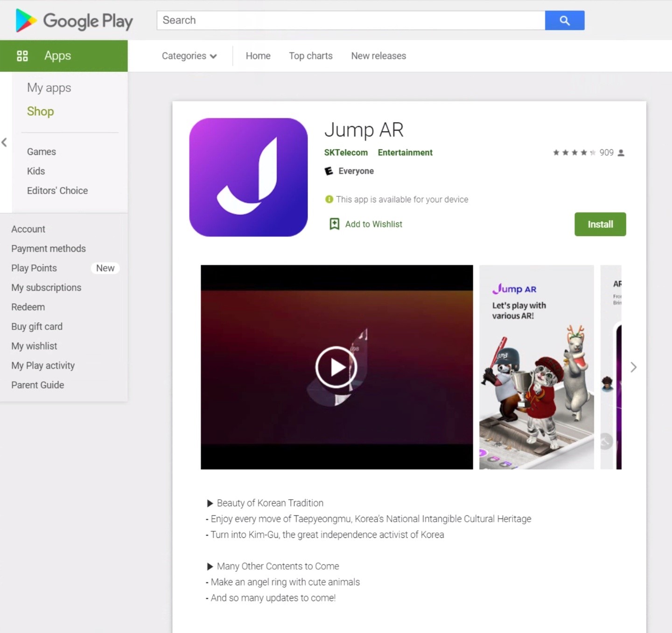Click the Everyone content rating icon
Image resolution: width=672 pixels, height=633 pixels.
(329, 171)
